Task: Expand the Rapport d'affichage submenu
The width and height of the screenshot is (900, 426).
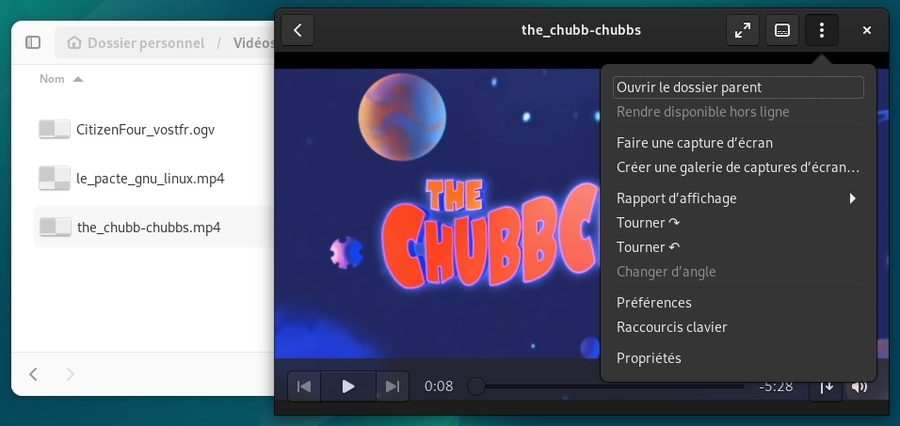Action: (x=738, y=199)
